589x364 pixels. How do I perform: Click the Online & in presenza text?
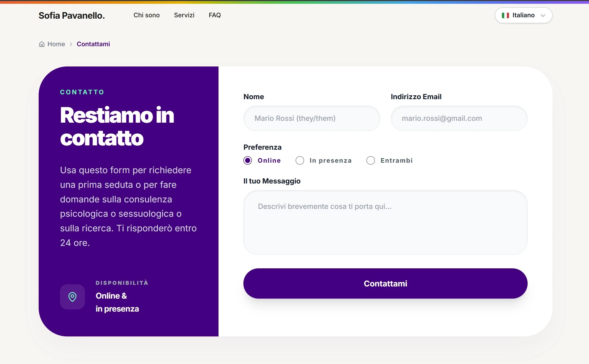tap(117, 302)
